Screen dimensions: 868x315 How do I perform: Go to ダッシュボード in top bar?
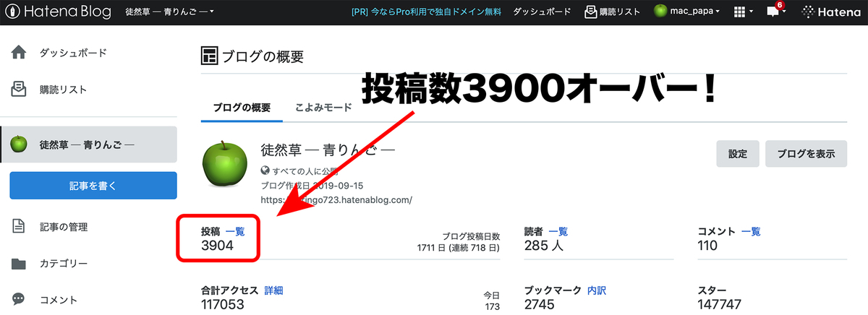pyautogui.click(x=542, y=12)
